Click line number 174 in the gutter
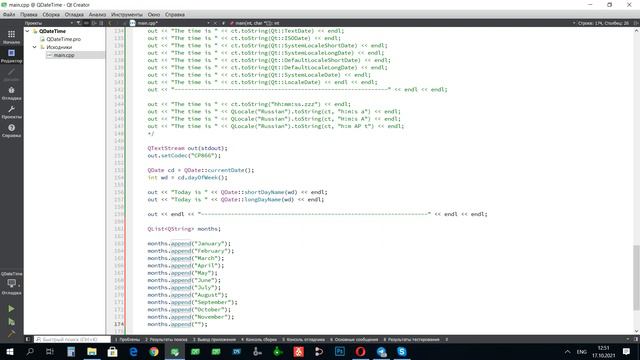This screenshot has width=640, height=360. [118, 324]
